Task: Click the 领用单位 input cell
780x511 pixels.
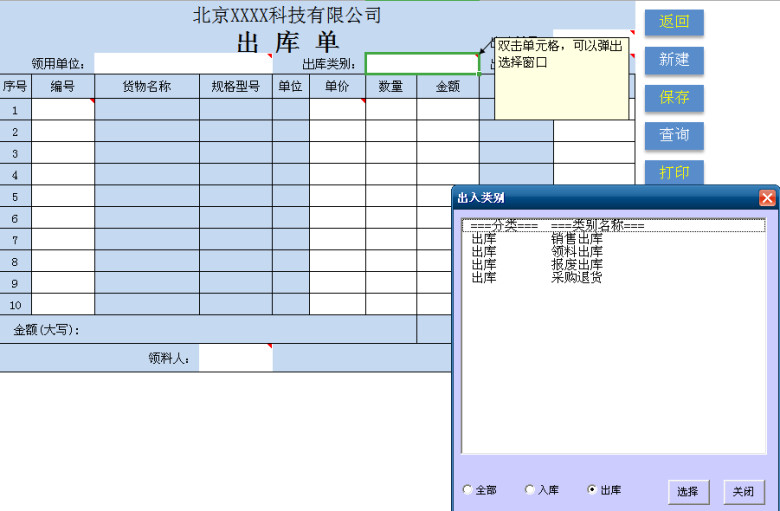Action: click(x=183, y=64)
